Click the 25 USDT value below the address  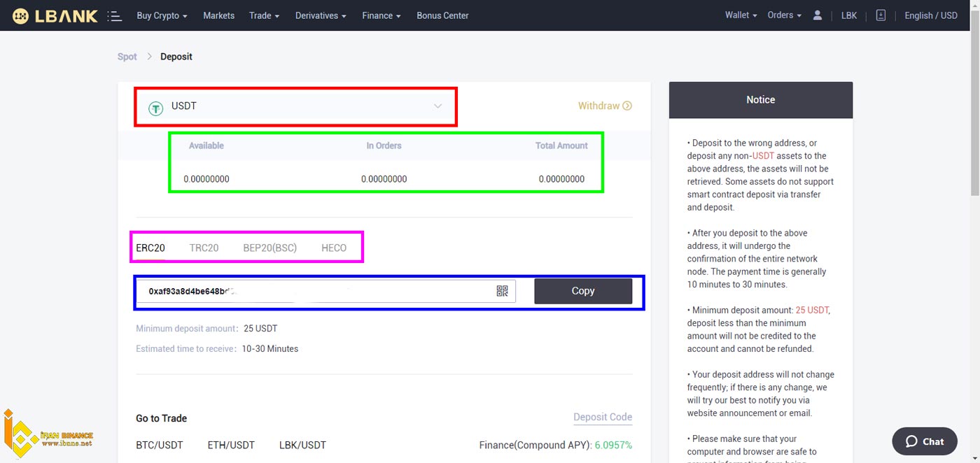click(x=261, y=328)
